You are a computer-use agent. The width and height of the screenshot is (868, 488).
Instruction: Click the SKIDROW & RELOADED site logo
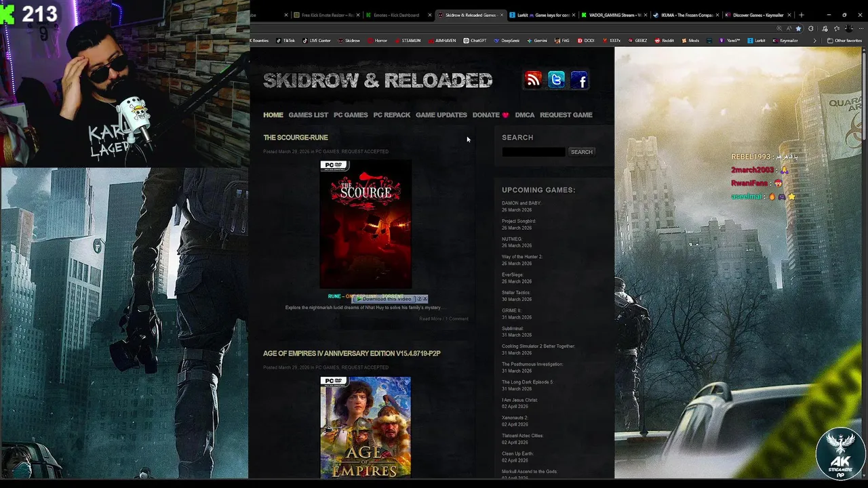tap(378, 80)
